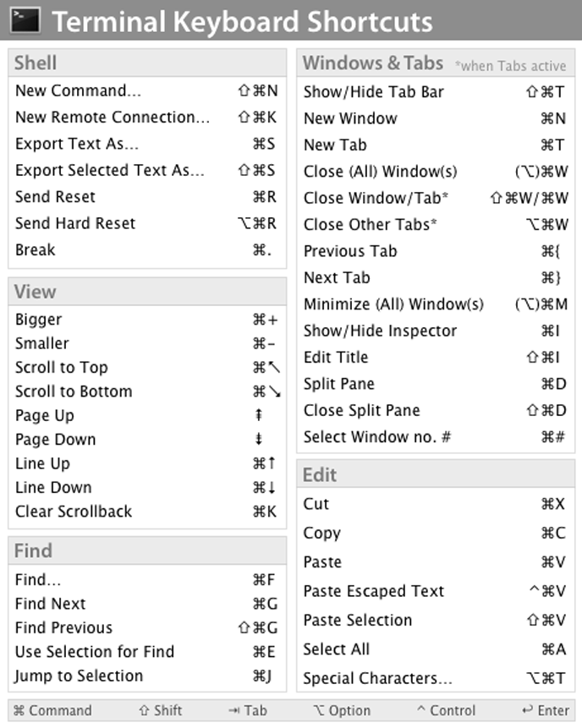The width and height of the screenshot is (582, 728).
Task: Click the Enter arrow legend icon
Action: [x=528, y=711]
